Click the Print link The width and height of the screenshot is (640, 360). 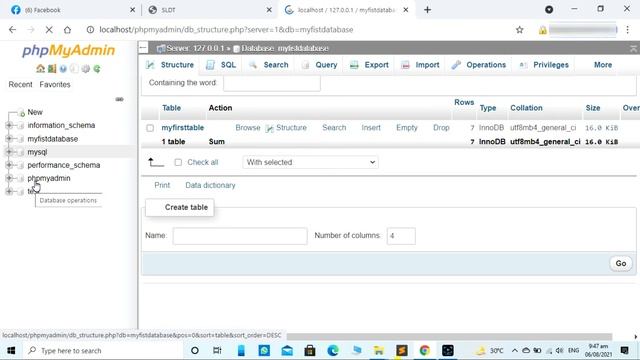click(162, 185)
